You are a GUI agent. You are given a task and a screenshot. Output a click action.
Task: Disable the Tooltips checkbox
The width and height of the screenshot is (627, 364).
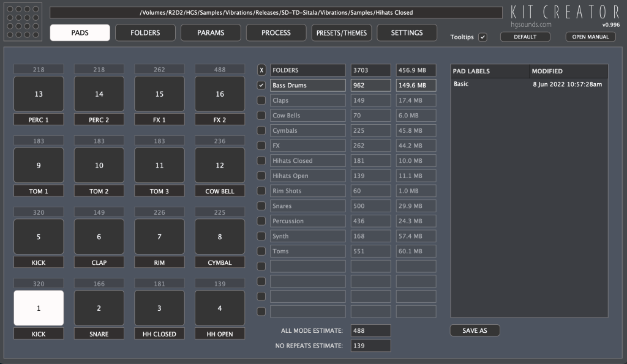(483, 37)
